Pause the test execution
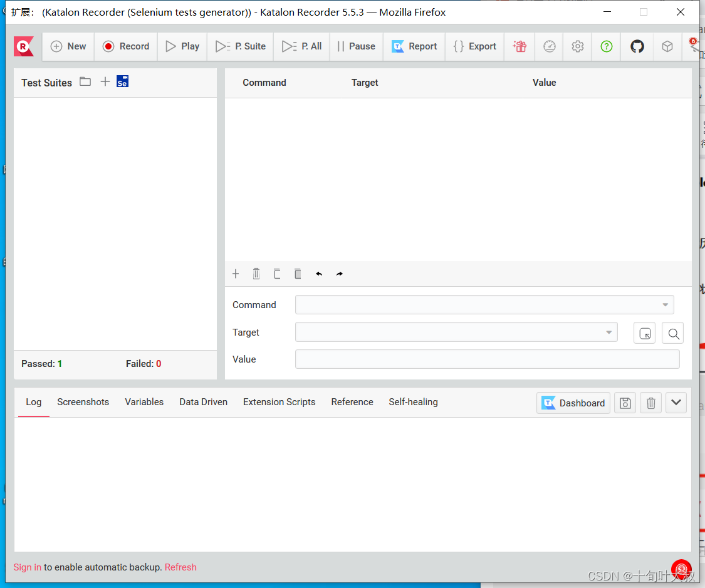705x588 pixels. [x=357, y=46]
